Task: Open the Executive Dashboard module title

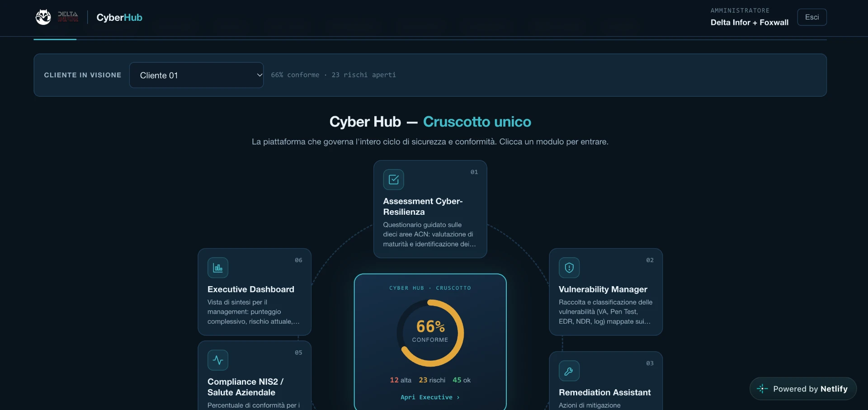Action: pyautogui.click(x=251, y=289)
